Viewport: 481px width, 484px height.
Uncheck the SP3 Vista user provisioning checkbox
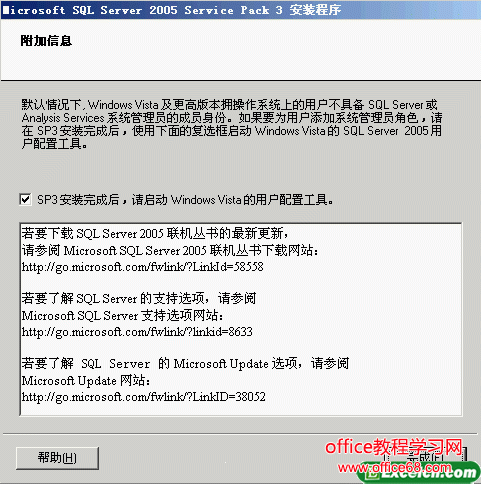click(x=25, y=200)
